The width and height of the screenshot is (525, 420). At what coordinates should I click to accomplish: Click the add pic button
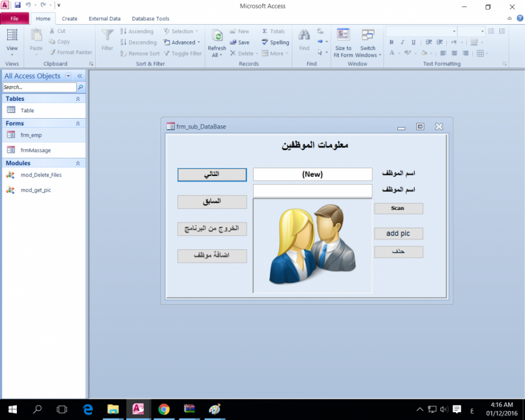click(x=399, y=234)
